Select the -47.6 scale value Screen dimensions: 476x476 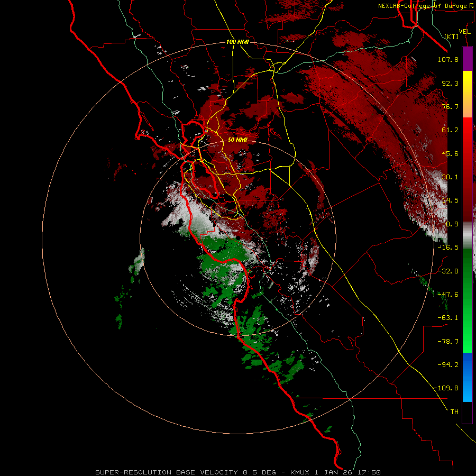pyautogui.click(x=448, y=295)
